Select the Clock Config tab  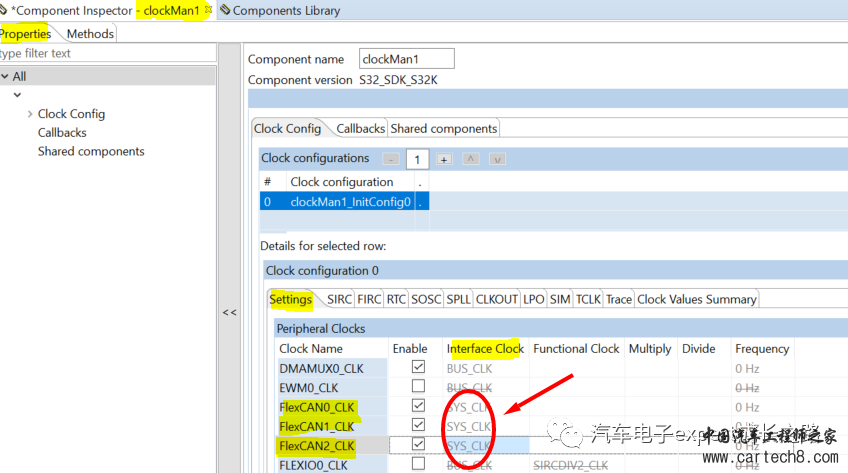click(x=287, y=129)
